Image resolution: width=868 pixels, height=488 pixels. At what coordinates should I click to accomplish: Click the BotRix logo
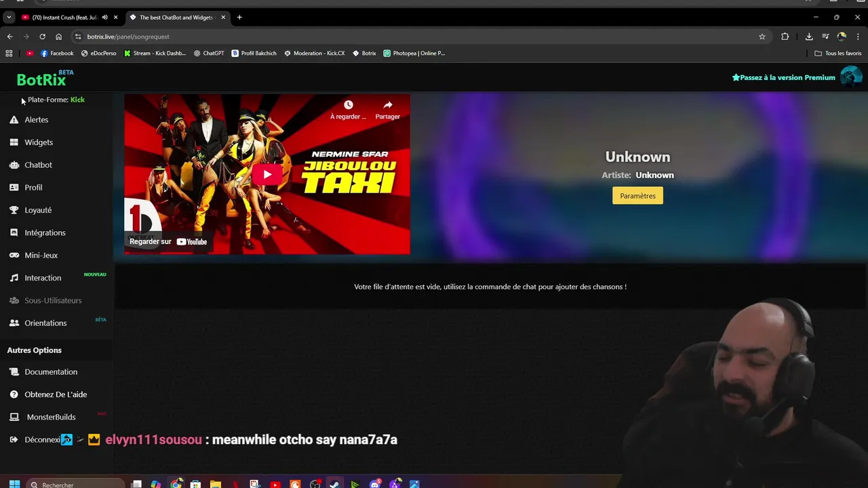[x=41, y=80]
